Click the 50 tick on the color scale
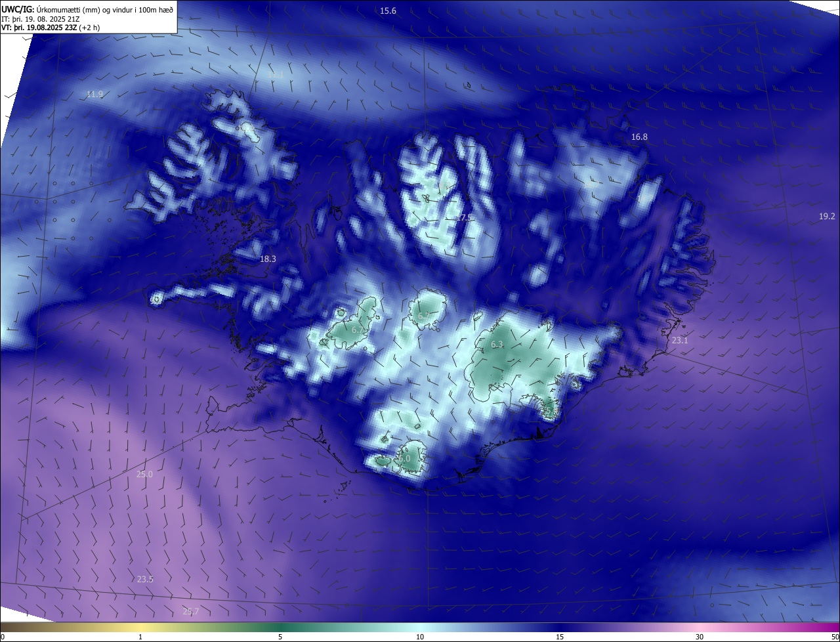This screenshot has height=642, width=840. coord(835,637)
